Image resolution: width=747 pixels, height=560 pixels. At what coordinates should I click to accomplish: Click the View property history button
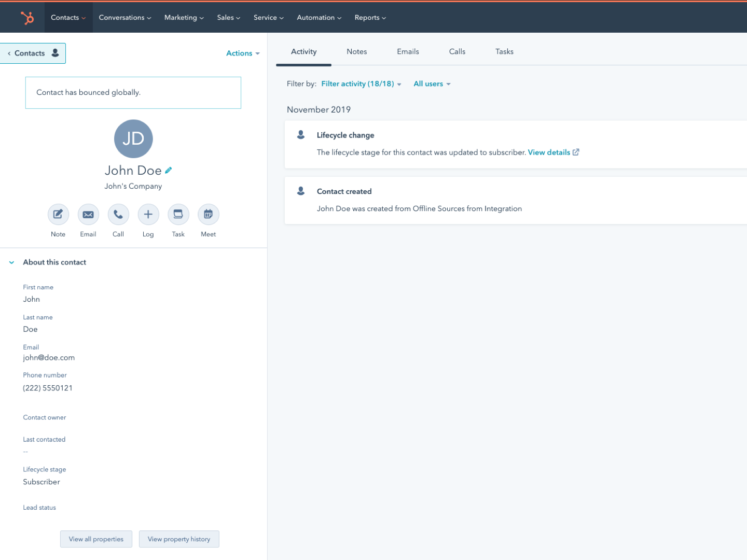point(179,539)
